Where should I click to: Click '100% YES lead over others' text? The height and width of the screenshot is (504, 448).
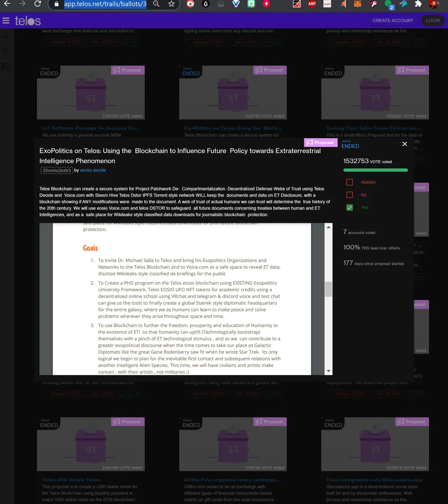coord(371,247)
